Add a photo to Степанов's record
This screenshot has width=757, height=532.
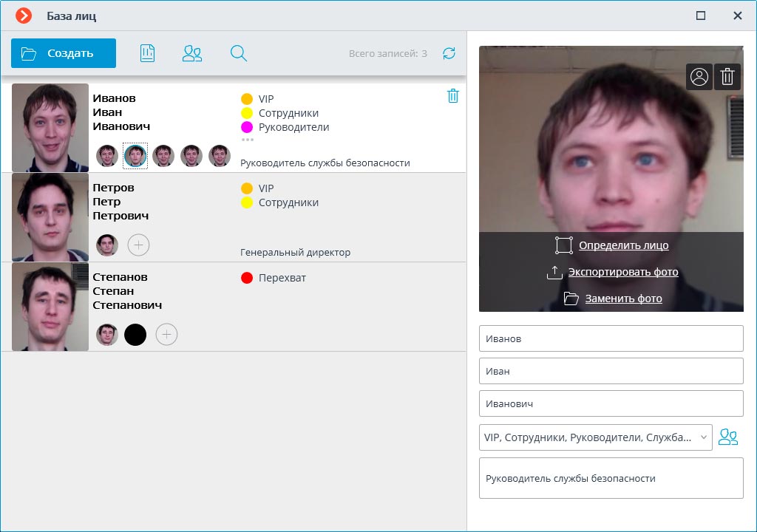[x=166, y=335]
